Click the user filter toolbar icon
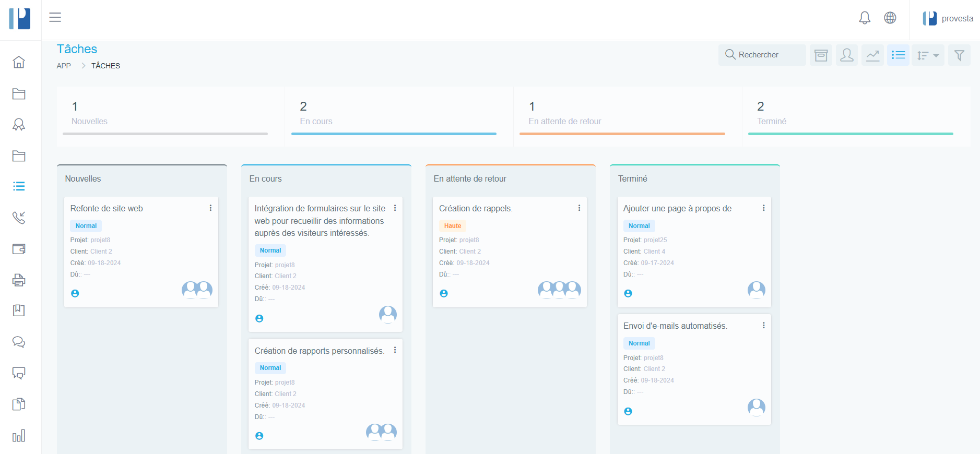The height and width of the screenshot is (454, 980). click(x=847, y=55)
